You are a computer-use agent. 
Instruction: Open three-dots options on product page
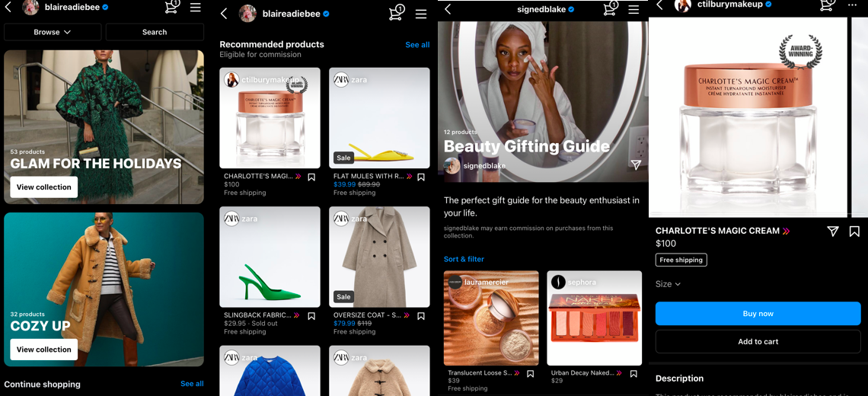click(853, 5)
